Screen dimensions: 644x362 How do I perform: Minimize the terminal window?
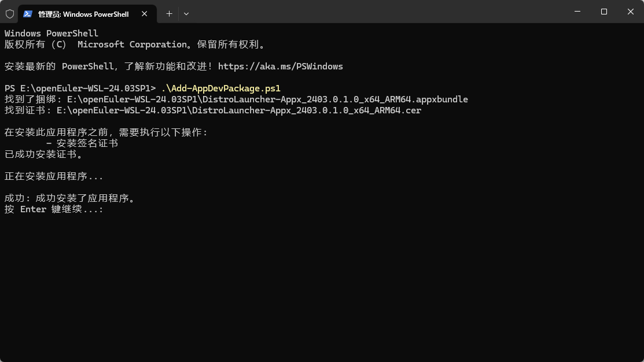(577, 12)
